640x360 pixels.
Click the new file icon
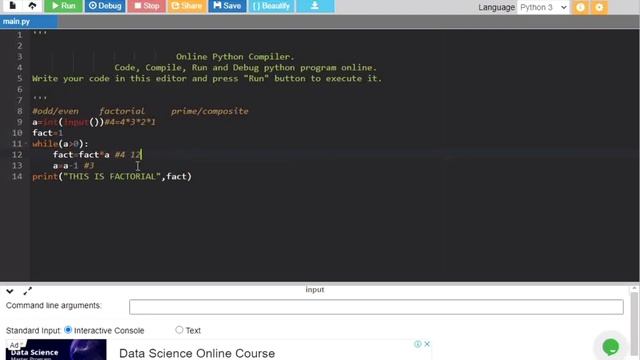point(13,5)
